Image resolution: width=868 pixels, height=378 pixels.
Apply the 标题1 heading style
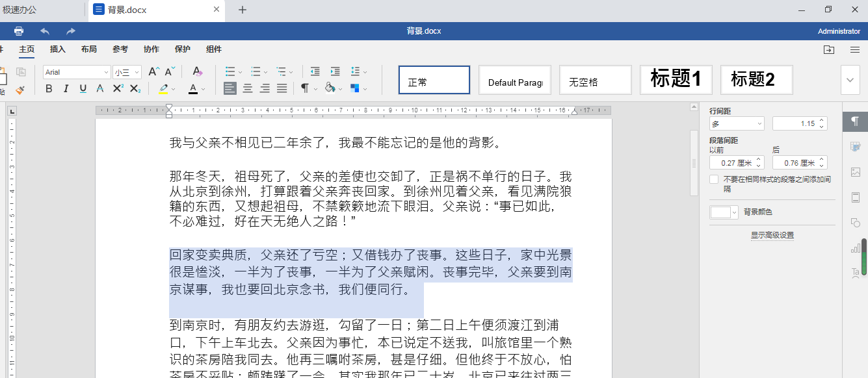(x=676, y=80)
